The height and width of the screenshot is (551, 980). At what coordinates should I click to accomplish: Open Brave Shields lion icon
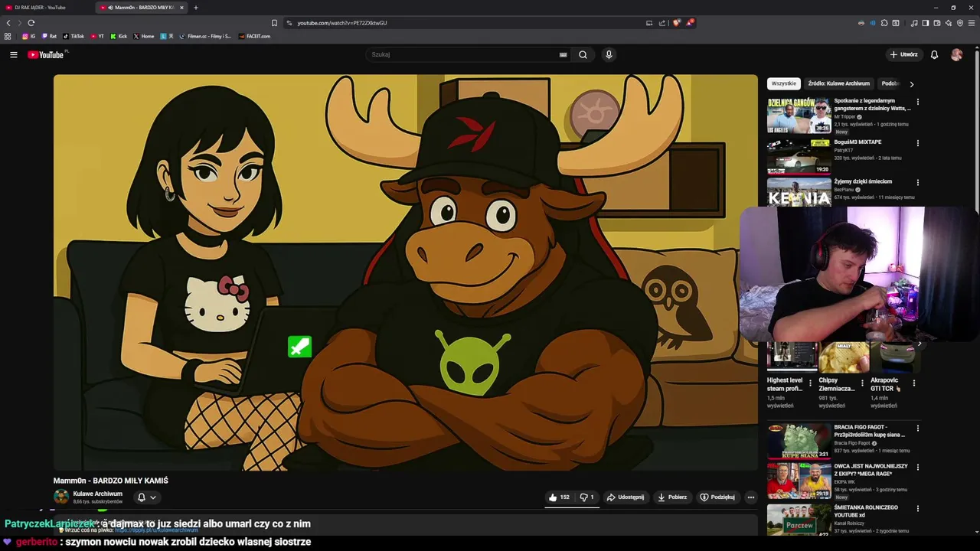676,23
